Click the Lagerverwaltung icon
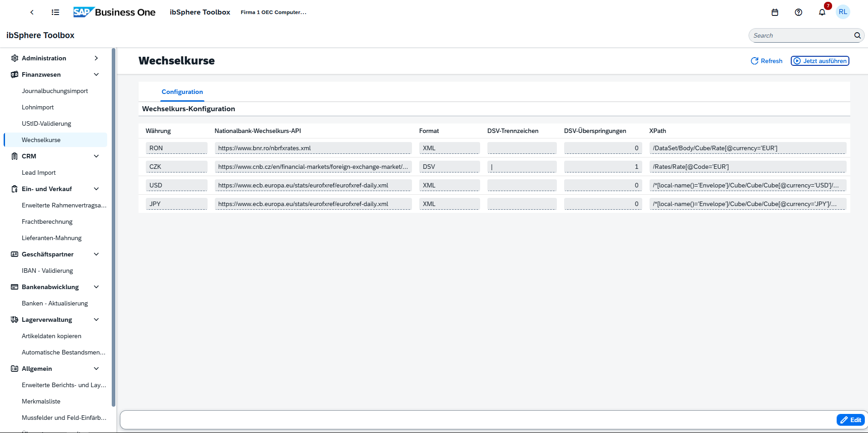Image resolution: width=868 pixels, height=433 pixels. point(15,320)
